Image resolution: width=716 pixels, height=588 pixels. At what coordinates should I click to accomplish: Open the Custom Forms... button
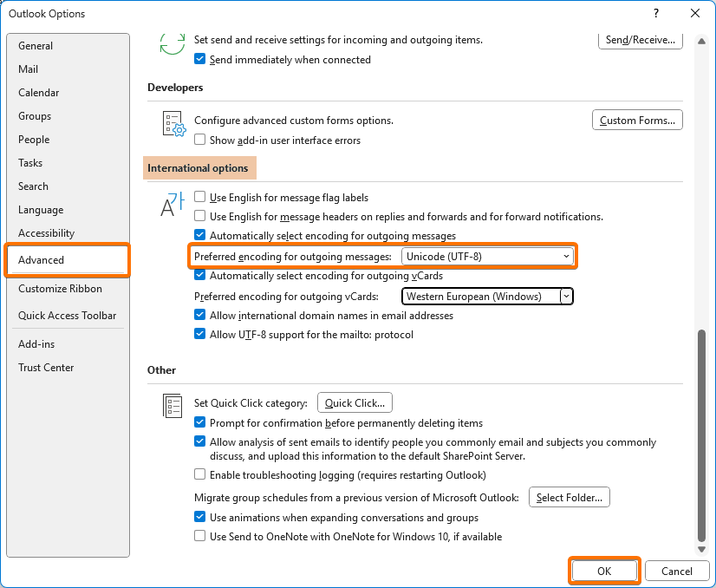pyautogui.click(x=637, y=121)
